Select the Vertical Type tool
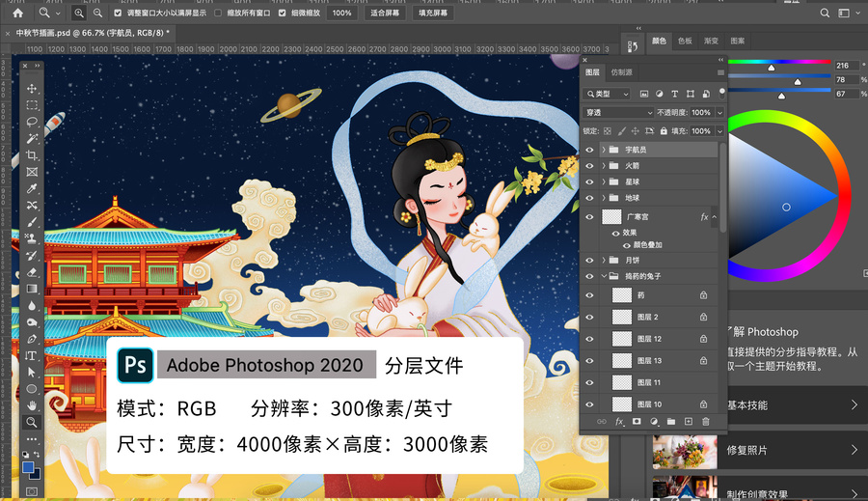 (x=32, y=356)
